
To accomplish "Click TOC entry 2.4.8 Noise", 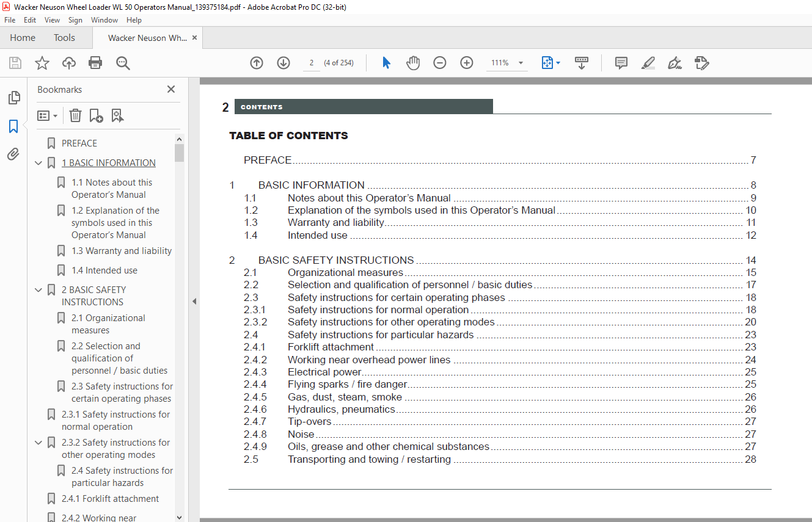I will [x=500, y=434].
